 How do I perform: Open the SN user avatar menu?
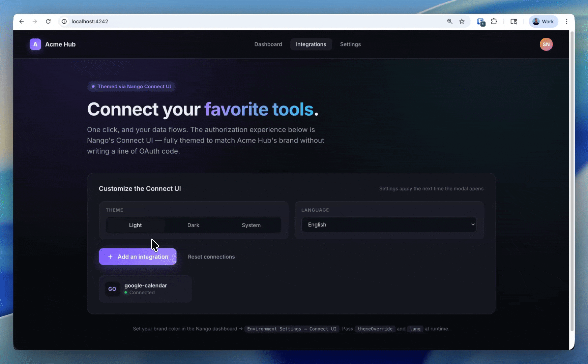(546, 44)
